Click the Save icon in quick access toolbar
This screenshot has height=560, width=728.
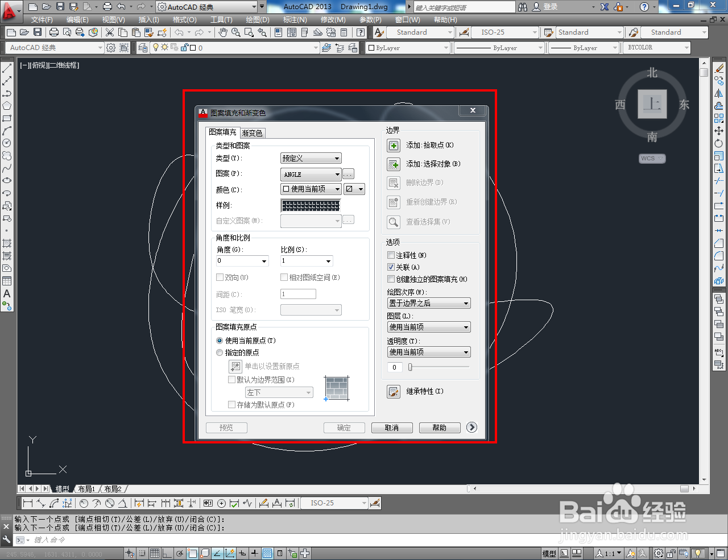(x=61, y=7)
